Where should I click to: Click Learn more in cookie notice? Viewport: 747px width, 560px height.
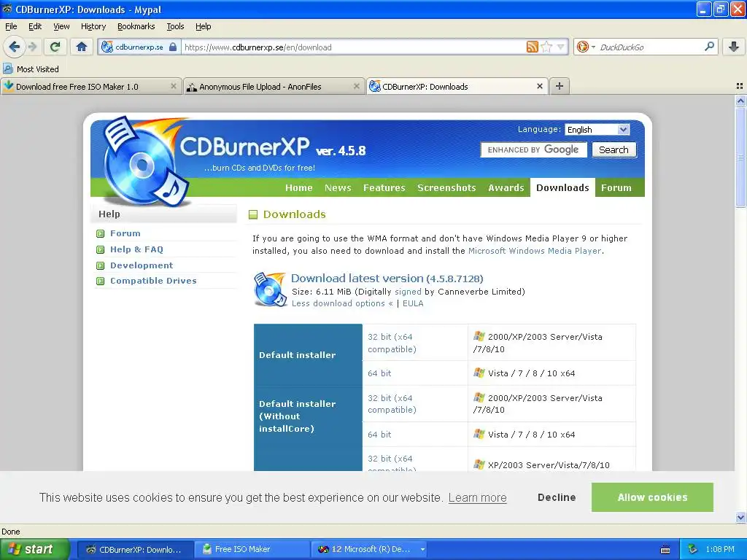[477, 497]
